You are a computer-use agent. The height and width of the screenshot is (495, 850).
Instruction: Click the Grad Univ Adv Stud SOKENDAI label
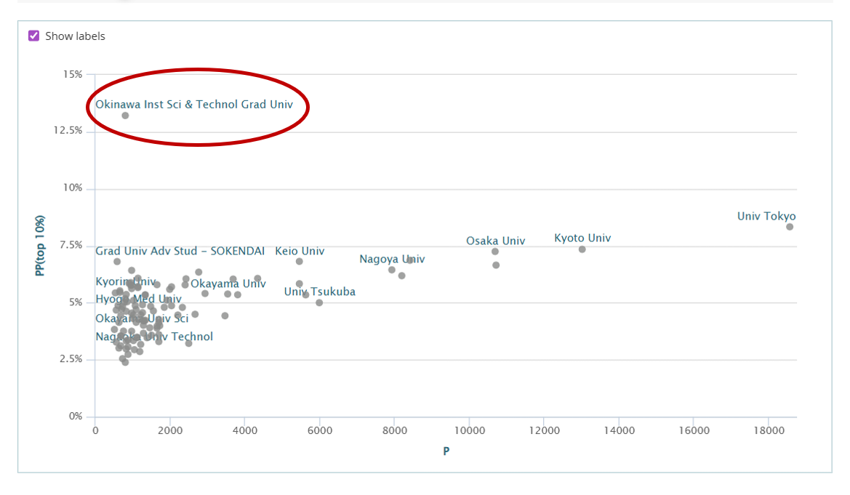pyautogui.click(x=180, y=251)
